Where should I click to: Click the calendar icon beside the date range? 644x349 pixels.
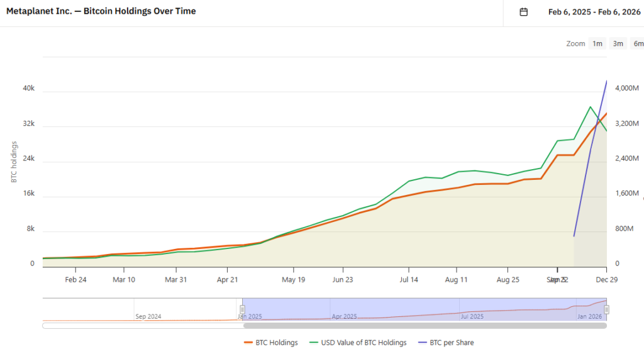coord(524,12)
